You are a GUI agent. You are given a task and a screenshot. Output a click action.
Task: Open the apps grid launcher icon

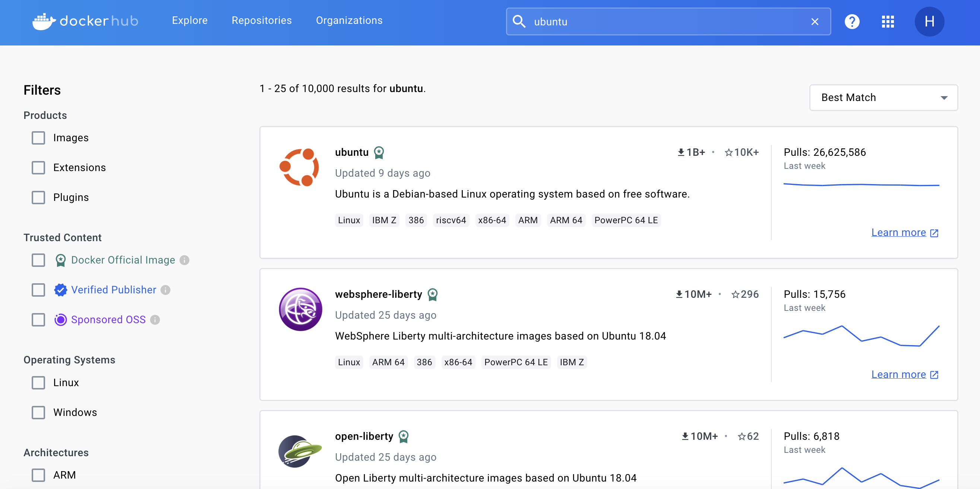tap(888, 22)
